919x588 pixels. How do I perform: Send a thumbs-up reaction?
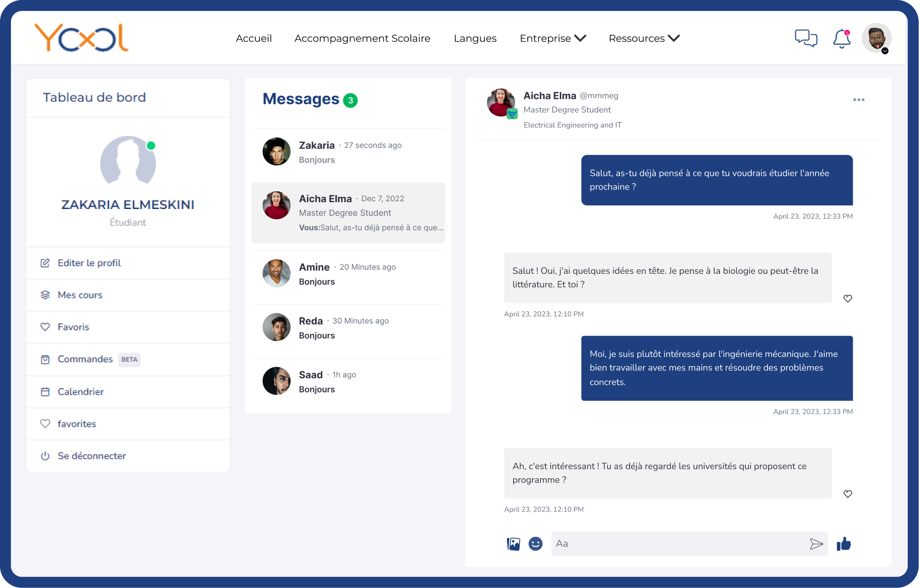tap(844, 544)
